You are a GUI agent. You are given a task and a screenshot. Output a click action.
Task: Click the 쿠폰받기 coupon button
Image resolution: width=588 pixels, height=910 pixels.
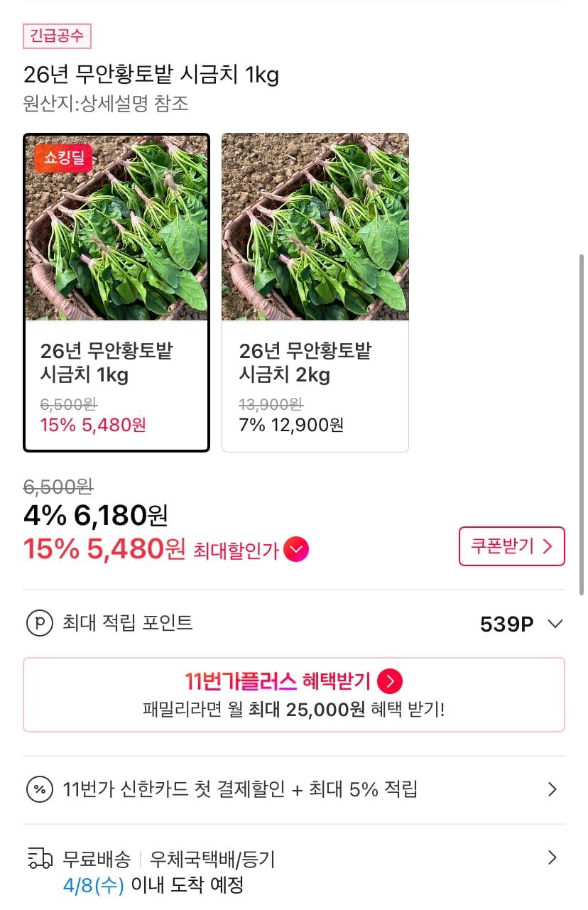[x=511, y=546]
